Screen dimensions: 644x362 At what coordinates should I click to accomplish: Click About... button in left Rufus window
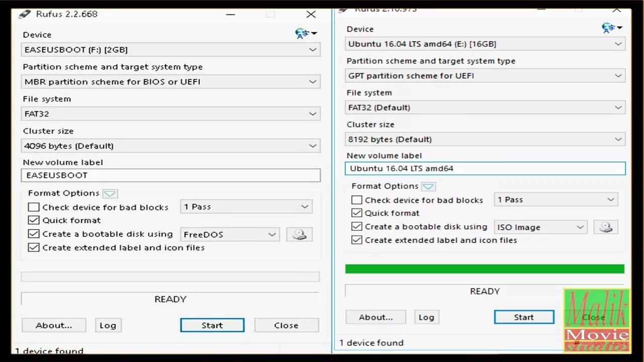click(54, 325)
